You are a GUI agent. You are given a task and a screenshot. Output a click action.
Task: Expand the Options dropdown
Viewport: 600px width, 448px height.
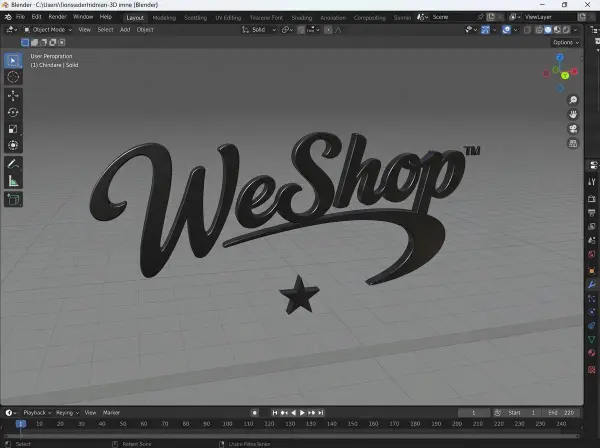point(566,42)
